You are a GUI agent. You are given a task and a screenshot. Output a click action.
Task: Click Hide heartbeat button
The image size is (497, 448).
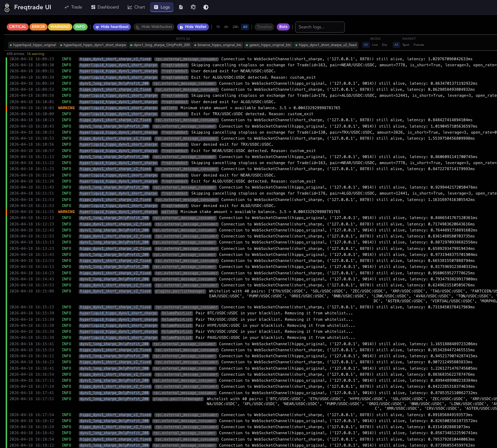[x=112, y=27]
